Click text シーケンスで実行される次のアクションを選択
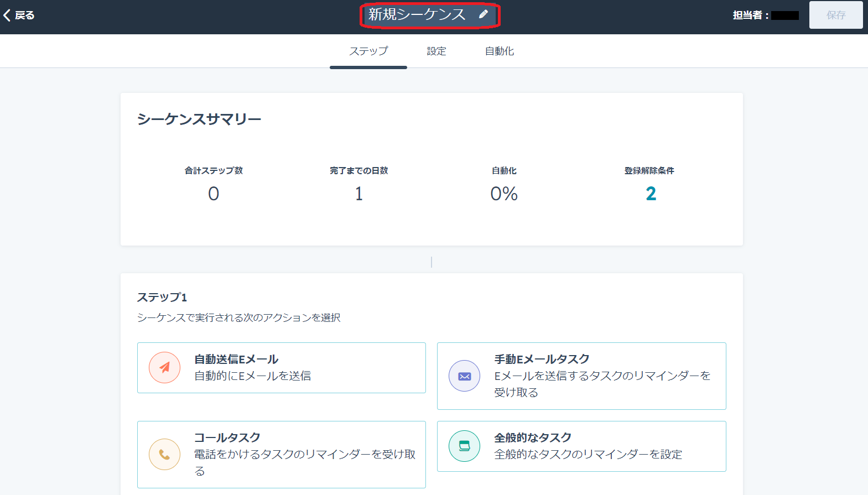Viewport: 868px width, 495px height. click(x=239, y=317)
